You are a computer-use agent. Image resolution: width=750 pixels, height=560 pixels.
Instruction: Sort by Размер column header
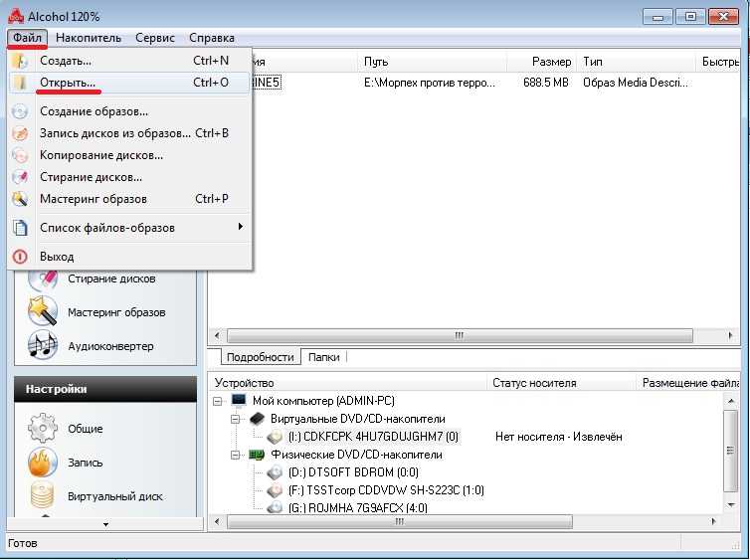[x=541, y=62]
